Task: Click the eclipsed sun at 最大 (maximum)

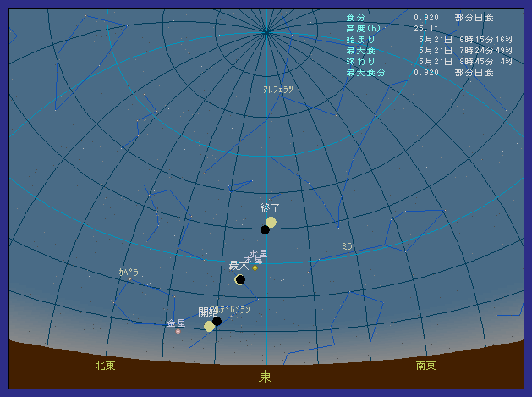Action: coord(240,279)
